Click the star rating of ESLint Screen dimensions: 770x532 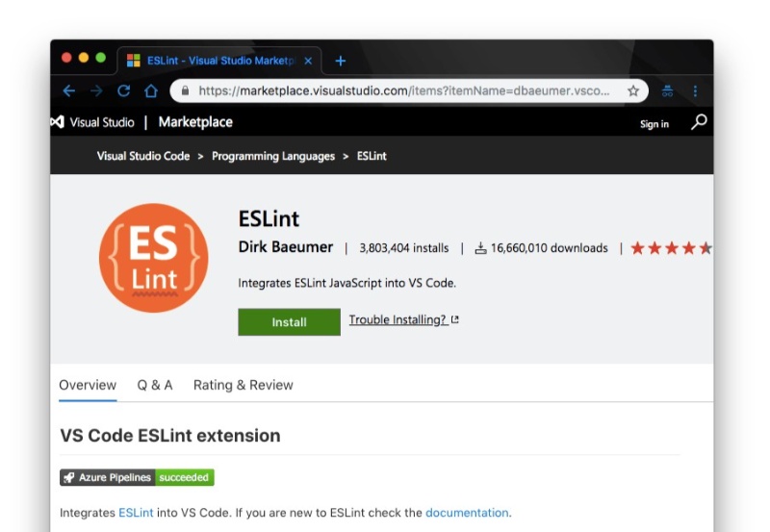tap(671, 248)
